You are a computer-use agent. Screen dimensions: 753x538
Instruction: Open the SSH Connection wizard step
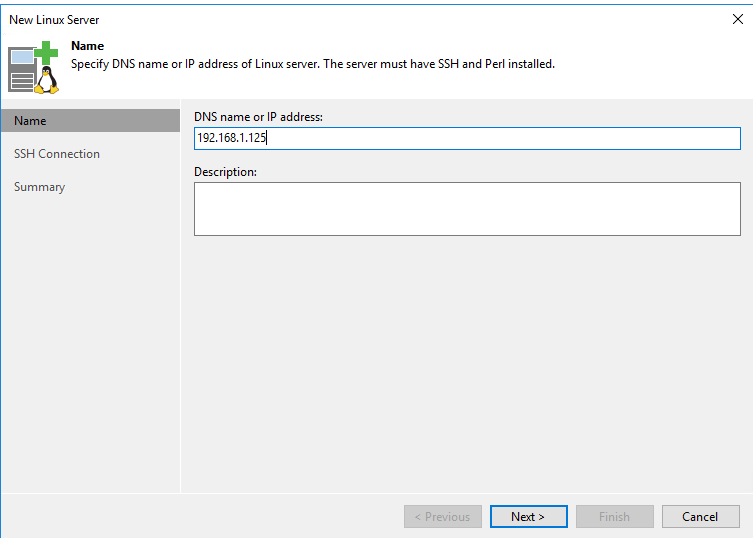pyautogui.click(x=57, y=154)
